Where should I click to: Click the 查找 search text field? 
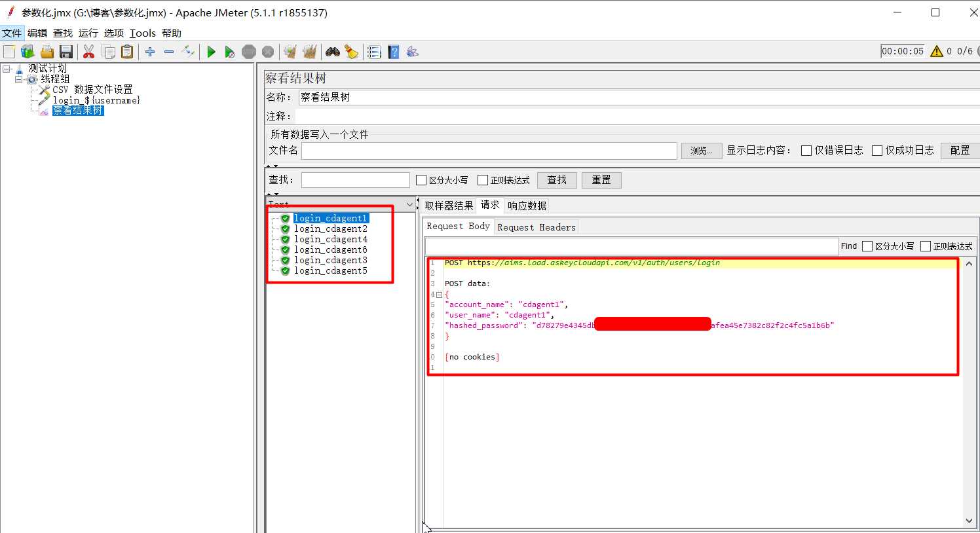tap(356, 180)
